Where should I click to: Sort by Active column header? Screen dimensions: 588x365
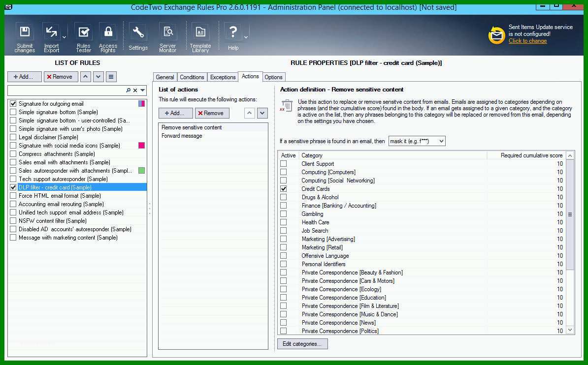click(288, 155)
